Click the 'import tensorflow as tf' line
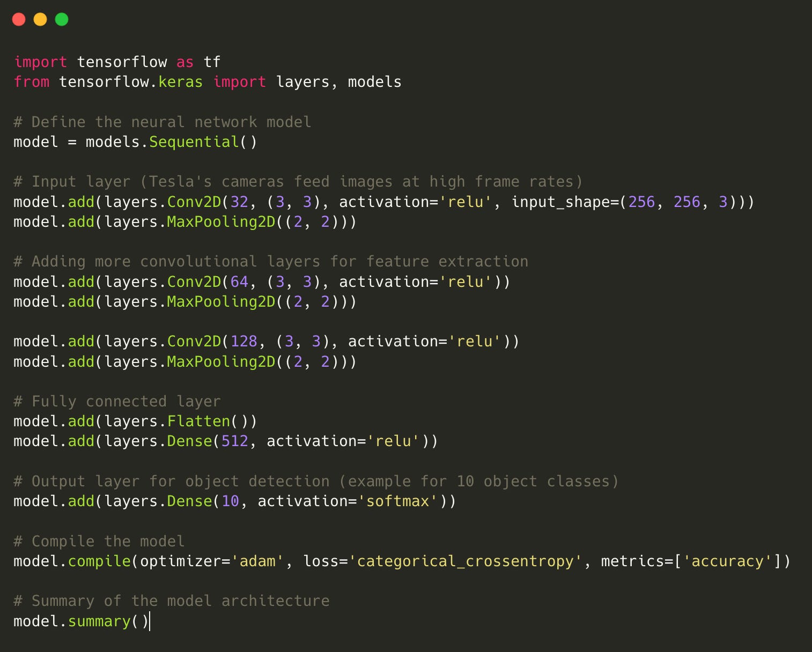 117,62
